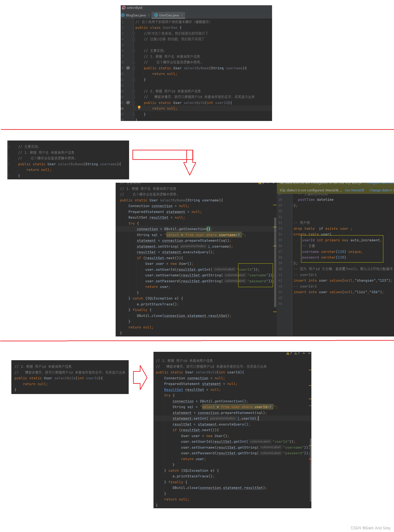Screen dimensions: 394x532
Task: Click fold end marker at line 11
Action: pyautogui.click(x=134, y=80)
